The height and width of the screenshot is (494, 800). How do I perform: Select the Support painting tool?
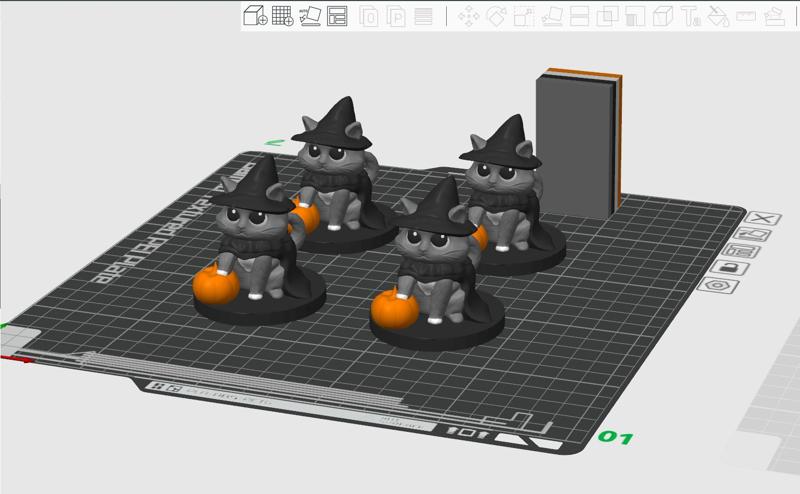[x=635, y=17]
